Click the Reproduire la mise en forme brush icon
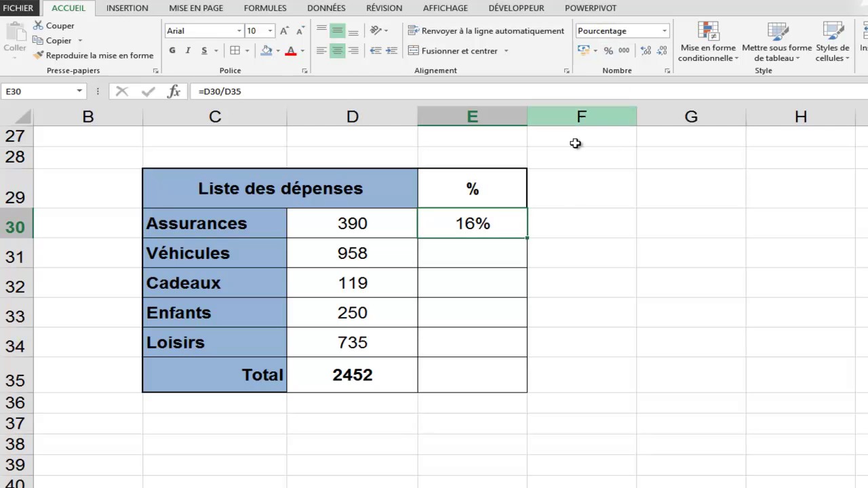Image resolution: width=868 pixels, height=488 pixels. (39, 55)
